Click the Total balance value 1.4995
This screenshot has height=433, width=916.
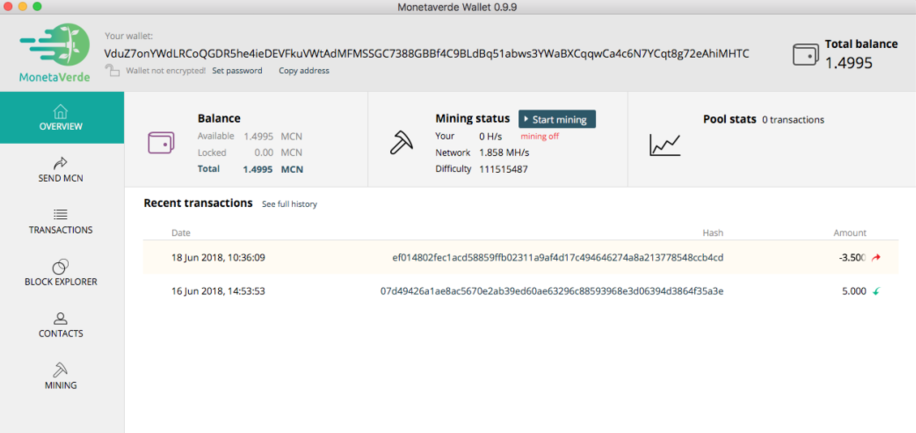click(x=849, y=63)
